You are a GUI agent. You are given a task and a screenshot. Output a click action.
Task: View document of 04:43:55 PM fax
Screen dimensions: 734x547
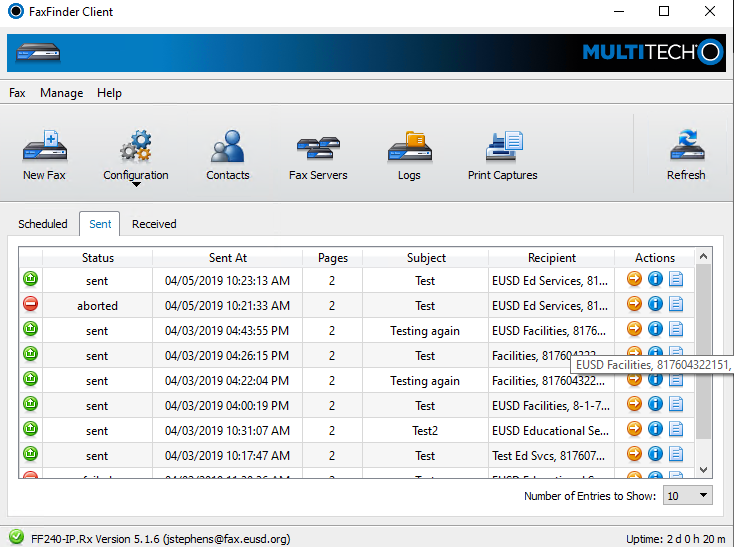tap(676, 329)
